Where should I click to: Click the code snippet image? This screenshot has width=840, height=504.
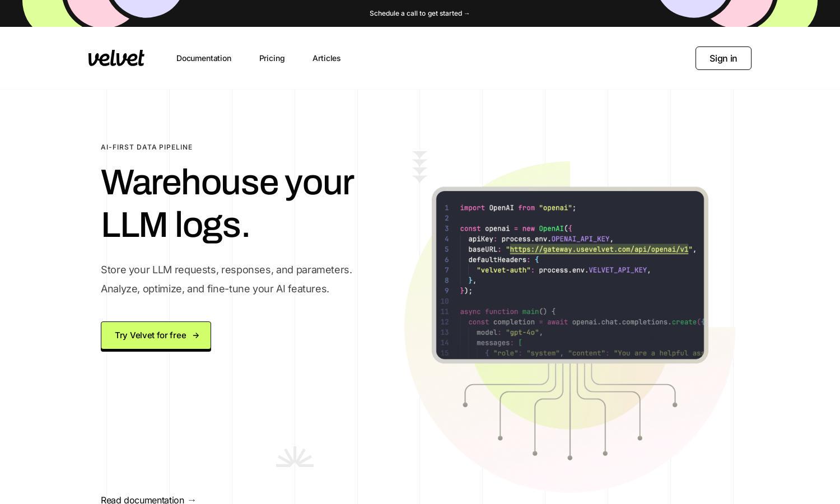tap(570, 275)
